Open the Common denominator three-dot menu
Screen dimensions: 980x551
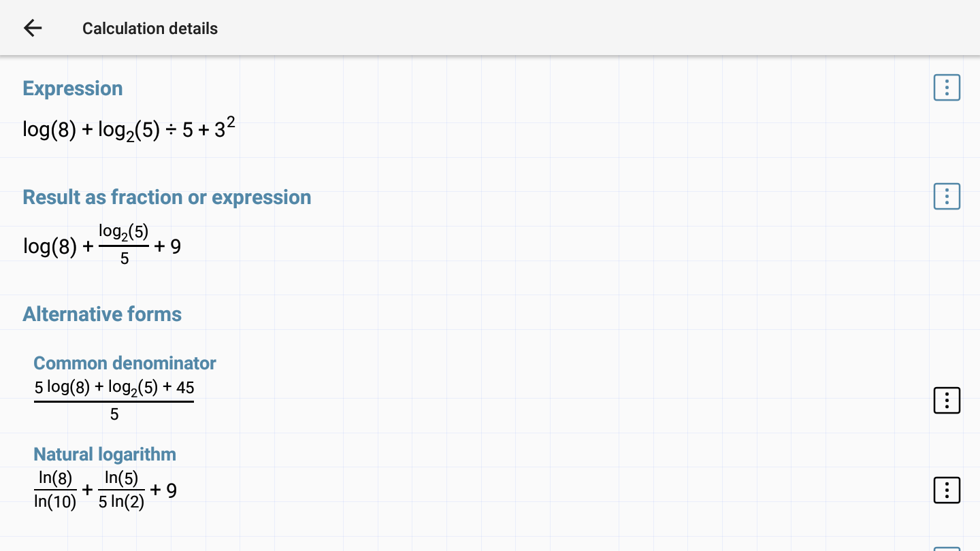point(947,401)
